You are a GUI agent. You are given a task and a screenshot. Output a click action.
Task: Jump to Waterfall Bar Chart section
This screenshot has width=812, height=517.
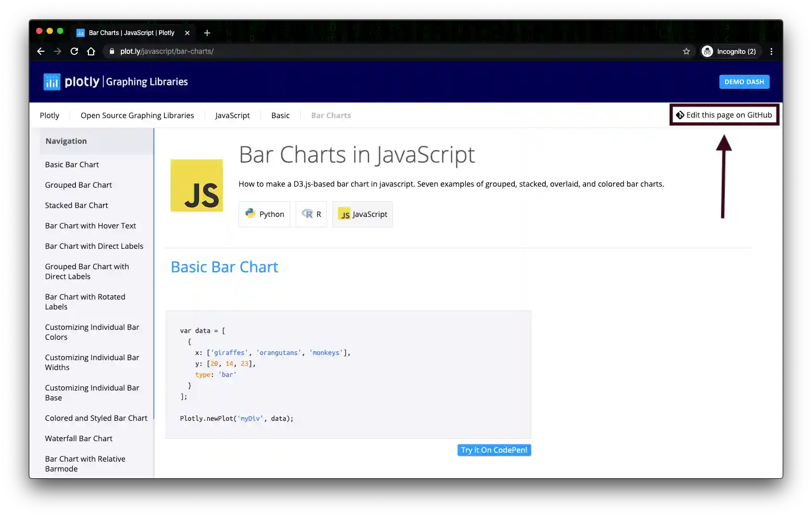[x=78, y=439]
